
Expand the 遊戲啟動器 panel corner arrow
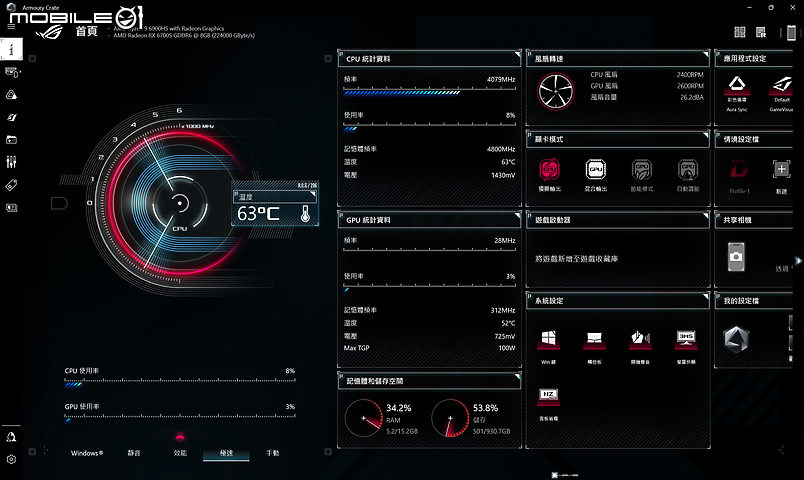click(706, 215)
